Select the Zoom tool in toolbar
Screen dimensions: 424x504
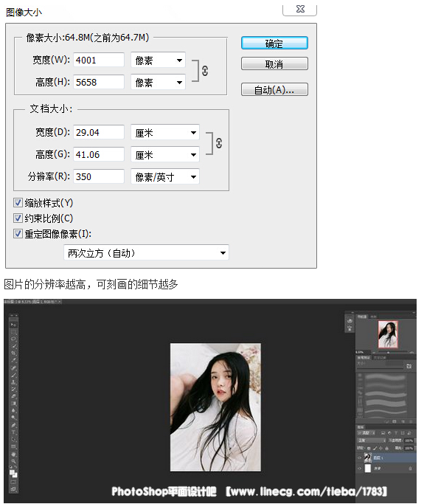tap(13, 461)
